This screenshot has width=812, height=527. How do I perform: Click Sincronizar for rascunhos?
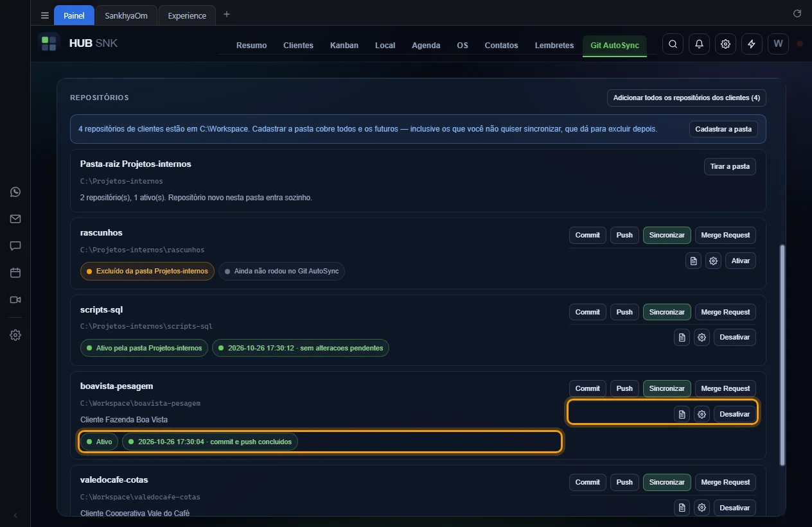(667, 235)
